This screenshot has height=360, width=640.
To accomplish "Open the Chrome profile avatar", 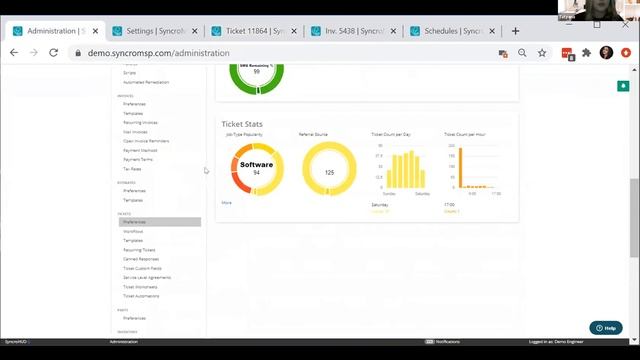I will pos(606,53).
